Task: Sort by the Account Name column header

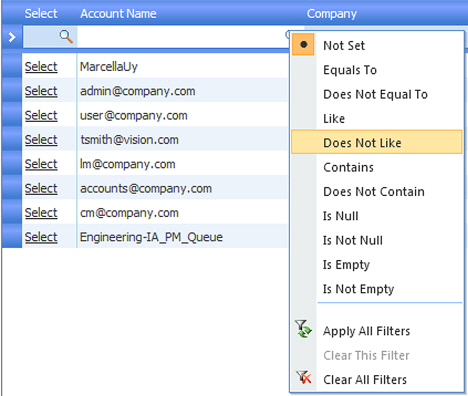Action: (x=118, y=14)
